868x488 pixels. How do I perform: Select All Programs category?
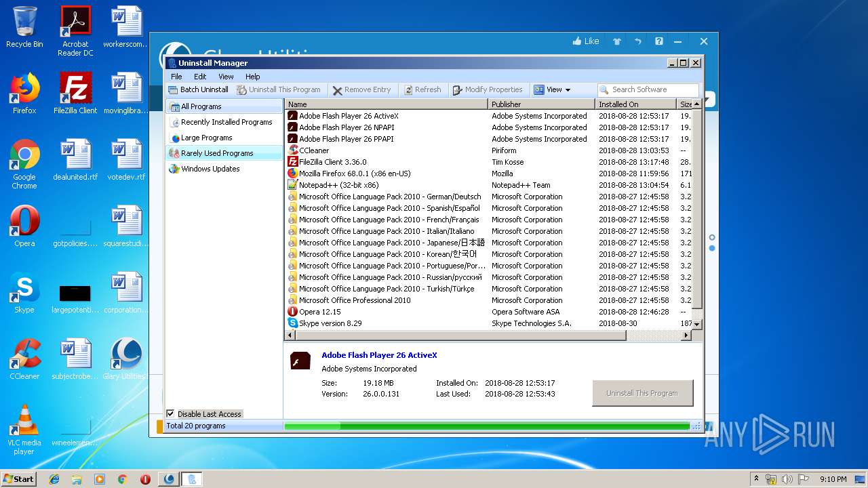[224, 106]
